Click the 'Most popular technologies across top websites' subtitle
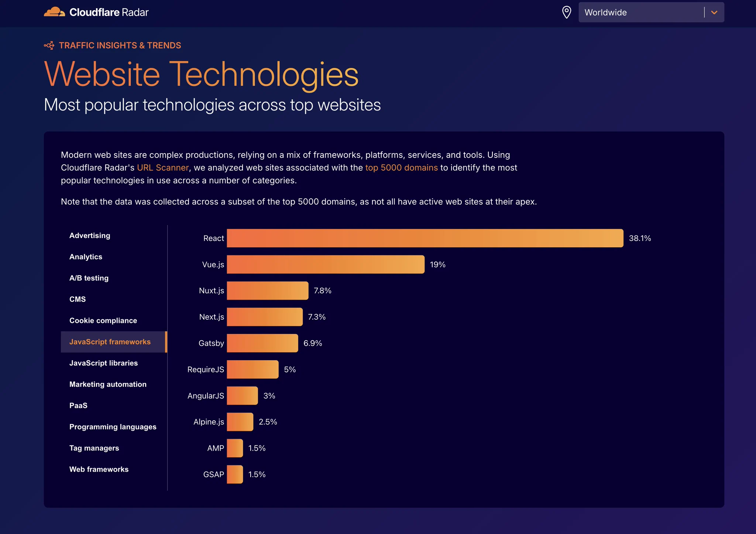 (x=212, y=105)
